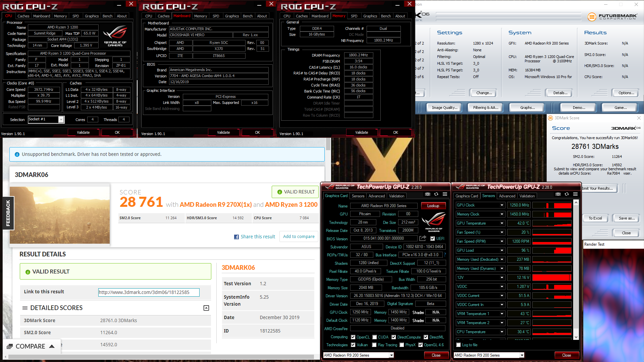
Task: Click Submit Your Results... button
Action: click(599, 188)
